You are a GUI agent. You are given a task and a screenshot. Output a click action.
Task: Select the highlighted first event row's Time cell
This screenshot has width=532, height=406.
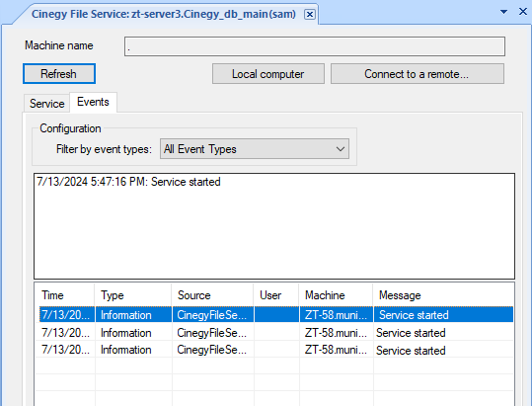click(x=66, y=315)
